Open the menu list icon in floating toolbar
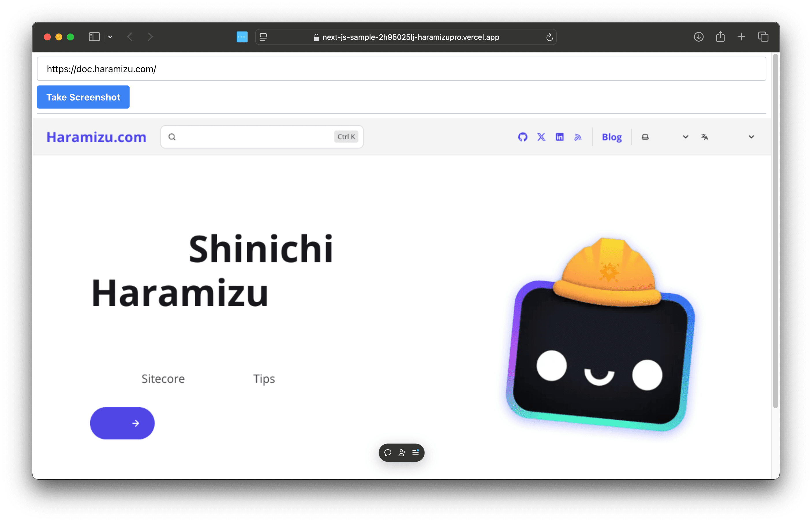The width and height of the screenshot is (812, 522). click(x=416, y=452)
